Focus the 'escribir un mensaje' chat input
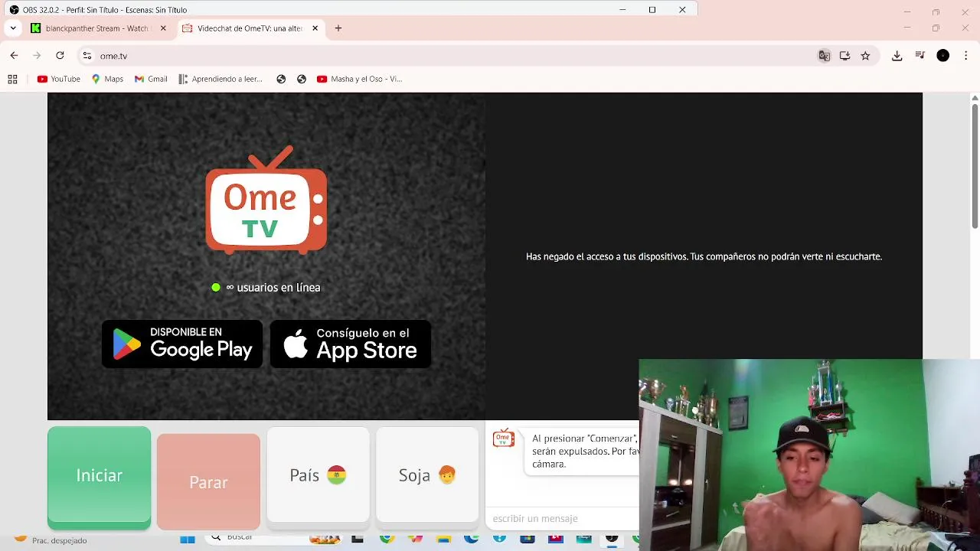This screenshot has width=980, height=551. click(563, 519)
